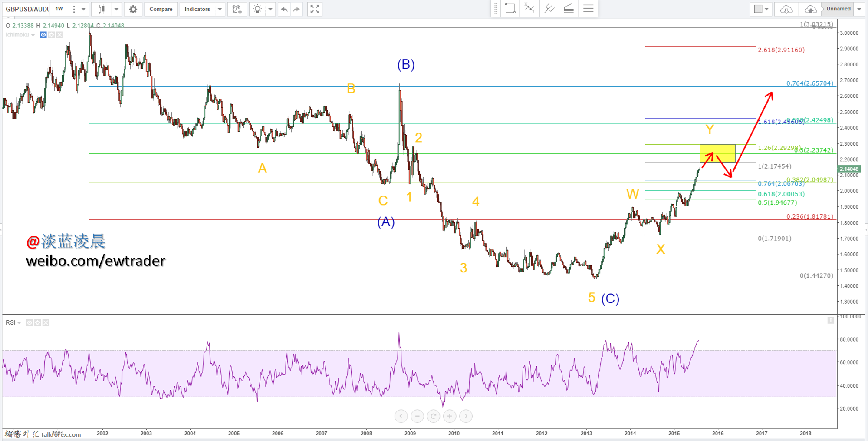This screenshot has width=868, height=441.
Task: Select the yellow target rectangle drawing
Action: pyautogui.click(x=717, y=153)
